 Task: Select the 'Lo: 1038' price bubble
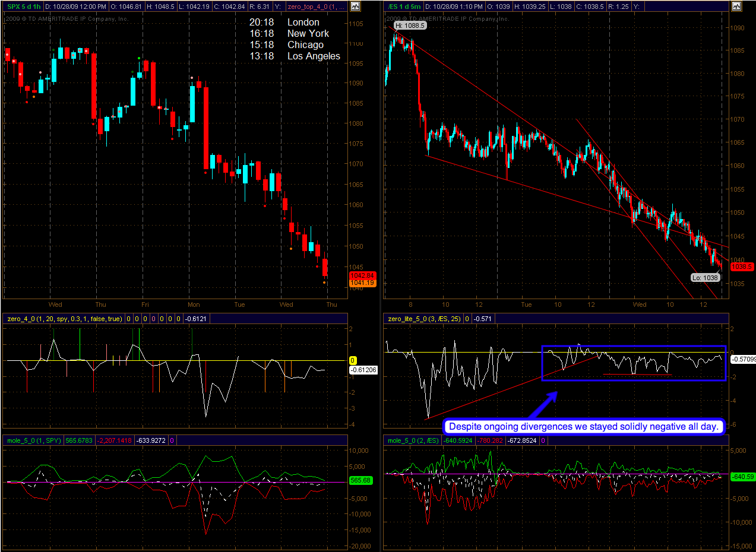coord(705,277)
